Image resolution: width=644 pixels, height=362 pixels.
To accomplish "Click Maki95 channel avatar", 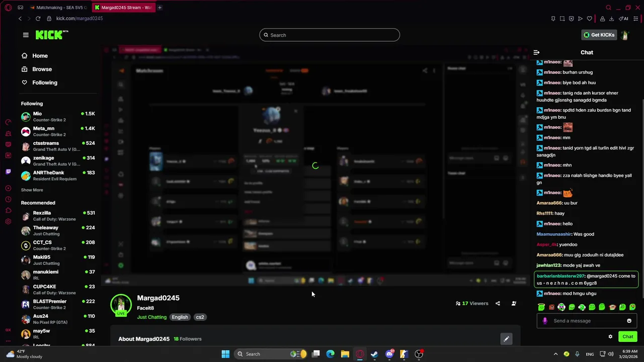I will coord(26,260).
